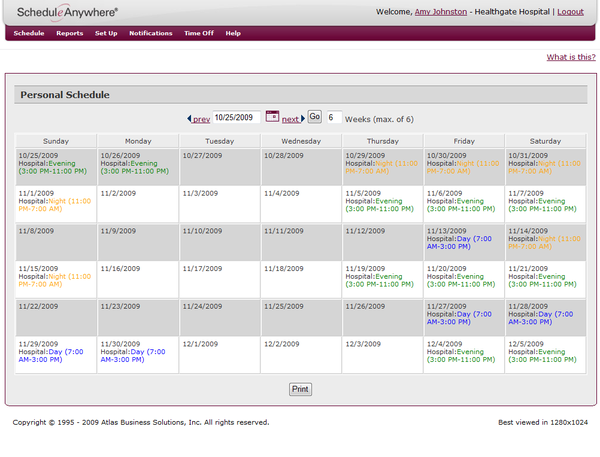The image size is (600, 457).
Task: Open the Time Off menu
Action: (198, 33)
